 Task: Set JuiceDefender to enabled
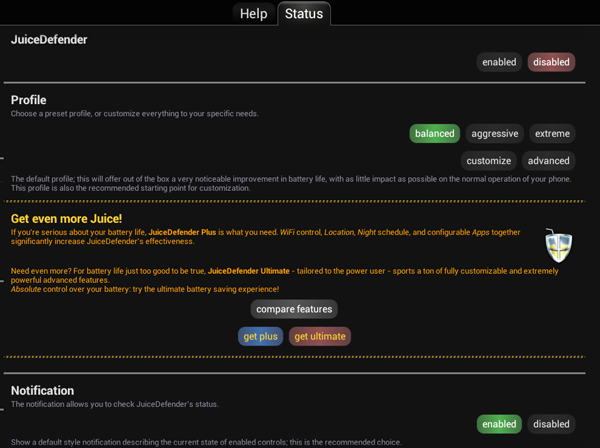pyautogui.click(x=499, y=62)
